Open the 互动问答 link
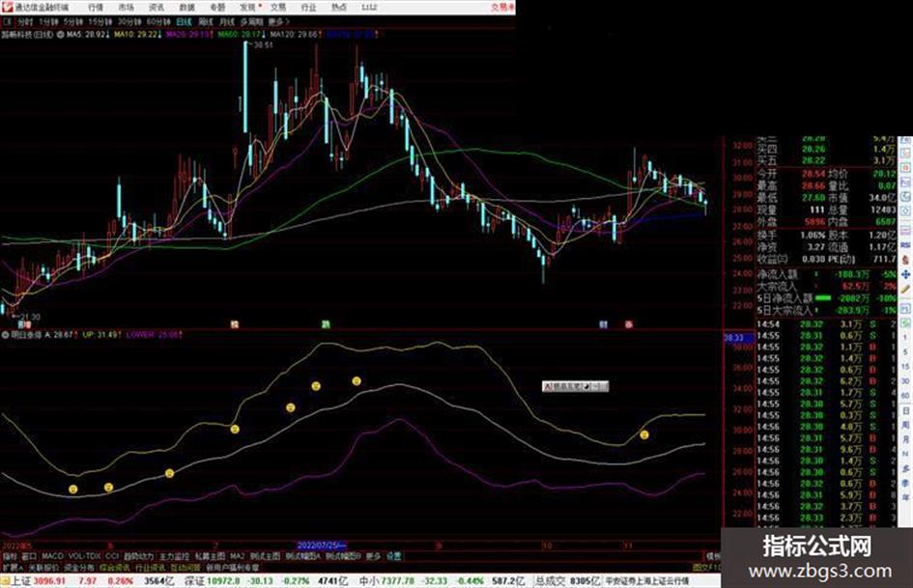This screenshot has width=913, height=588. 185,567
